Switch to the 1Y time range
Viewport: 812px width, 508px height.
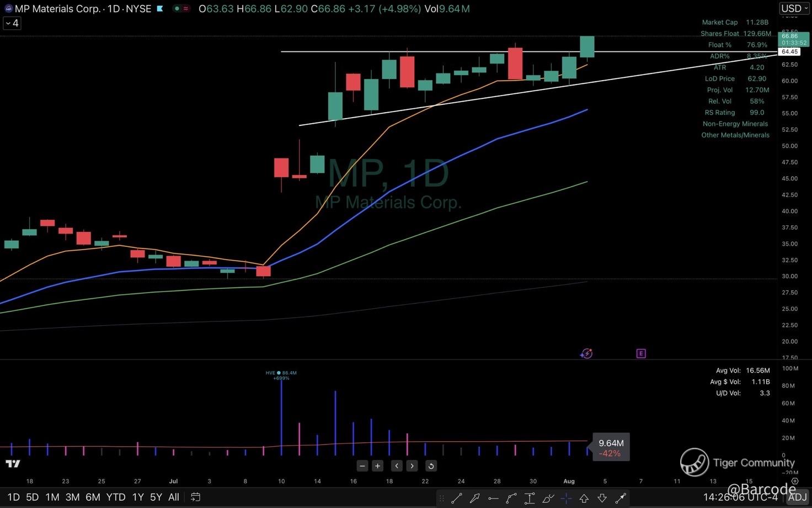[x=138, y=497]
